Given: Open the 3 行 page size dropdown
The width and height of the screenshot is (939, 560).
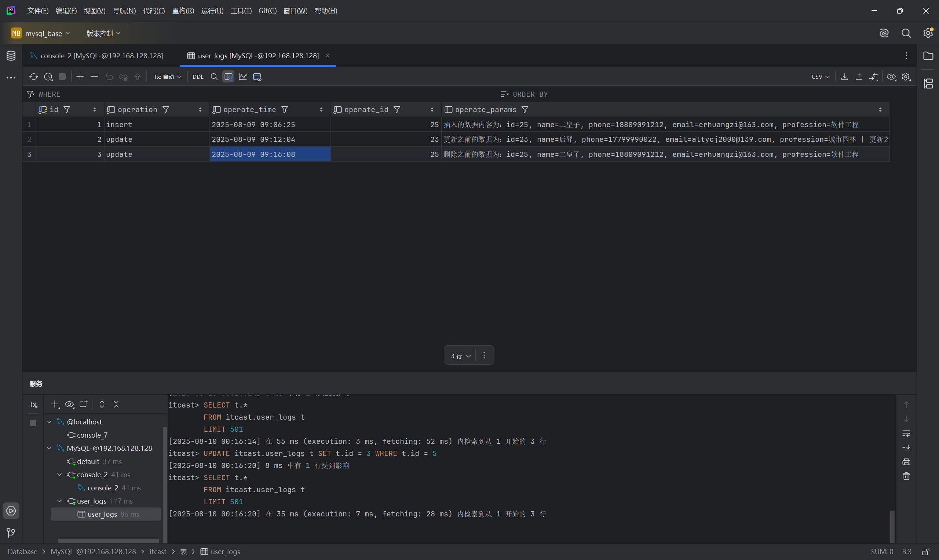Looking at the screenshot, I should pyautogui.click(x=460, y=355).
